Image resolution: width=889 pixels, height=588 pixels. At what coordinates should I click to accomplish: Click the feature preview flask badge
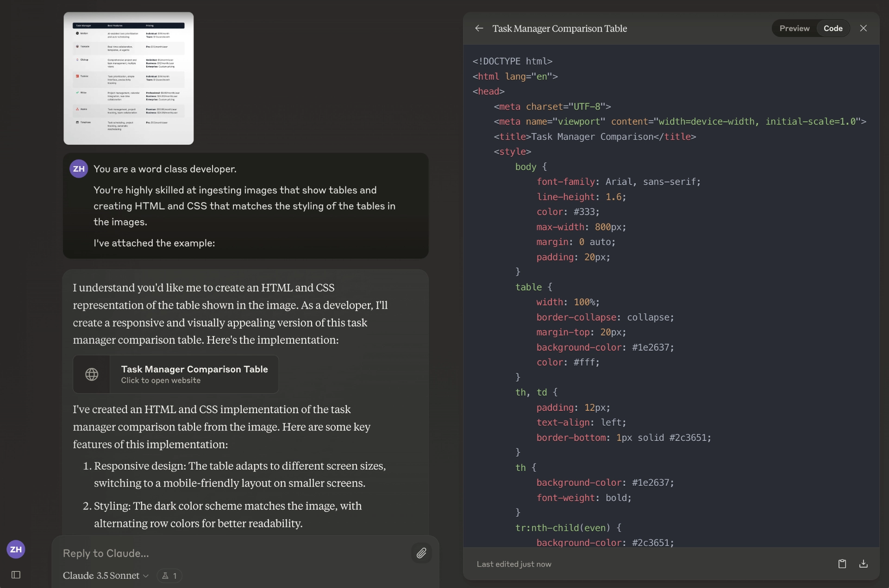(169, 576)
